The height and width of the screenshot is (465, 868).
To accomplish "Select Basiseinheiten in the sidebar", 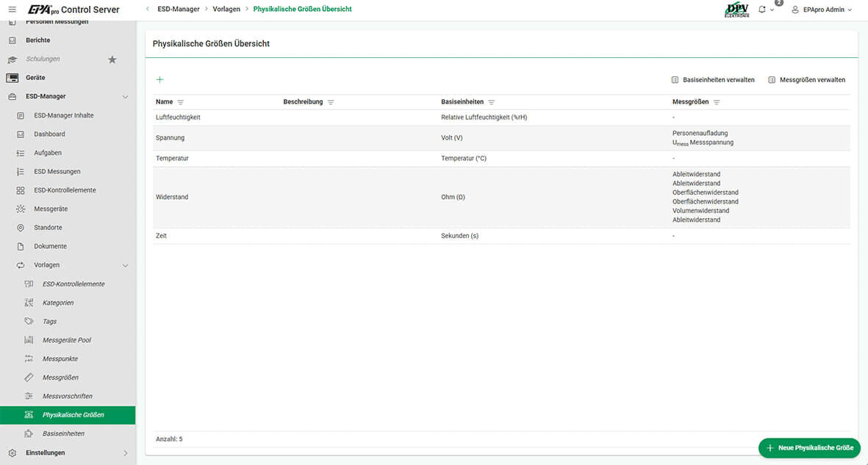I will [x=63, y=433].
